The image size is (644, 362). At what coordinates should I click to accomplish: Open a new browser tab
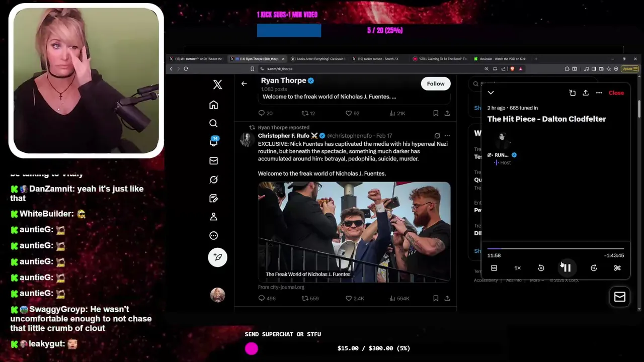(536, 59)
